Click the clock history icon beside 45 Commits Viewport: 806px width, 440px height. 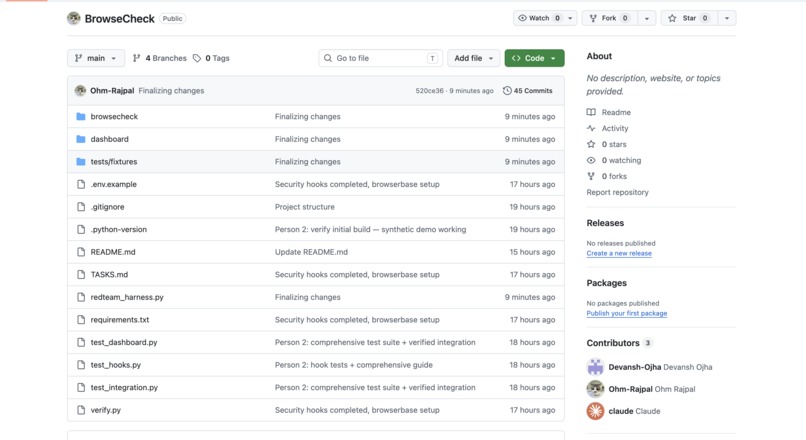[507, 90]
